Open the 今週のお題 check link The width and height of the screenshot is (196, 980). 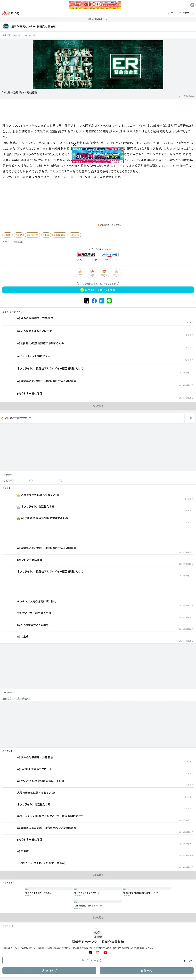pyautogui.click(x=98, y=19)
